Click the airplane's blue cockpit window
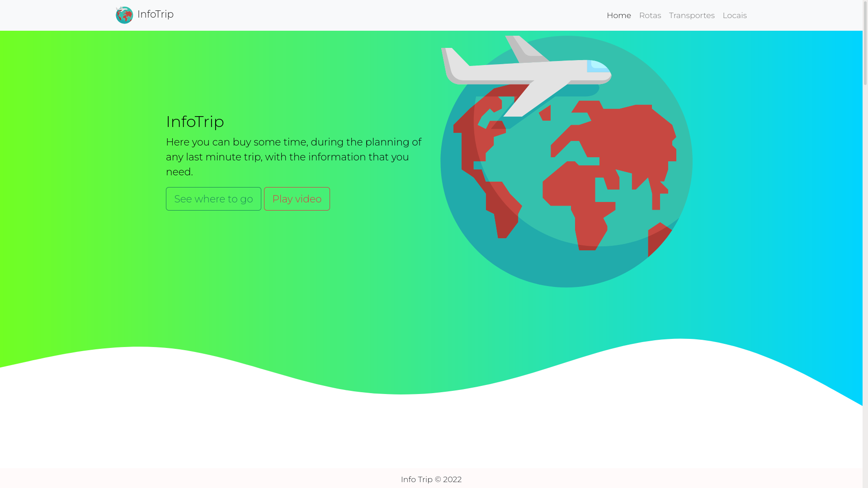868x488 pixels. point(598,66)
